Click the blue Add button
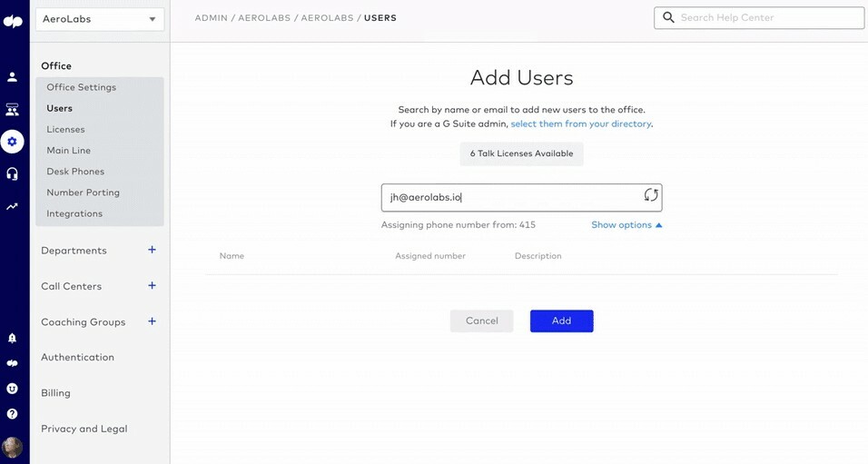The image size is (868, 464). [561, 321]
